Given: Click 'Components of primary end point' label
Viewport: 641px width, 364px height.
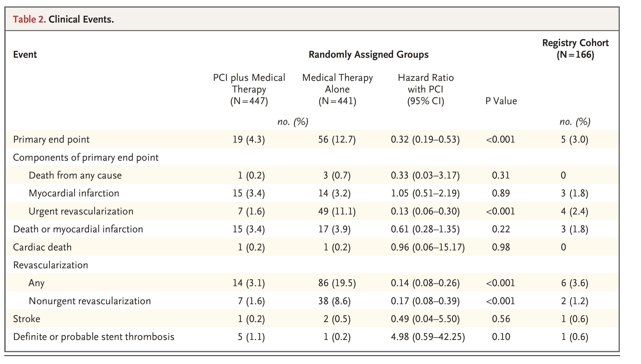Looking at the screenshot, I should 86,158.
